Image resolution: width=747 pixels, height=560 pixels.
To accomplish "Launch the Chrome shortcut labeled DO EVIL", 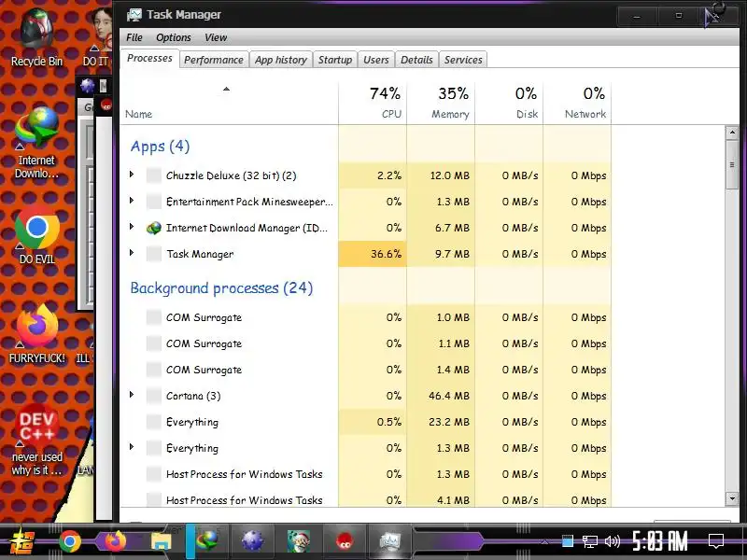I will (x=36, y=236).
